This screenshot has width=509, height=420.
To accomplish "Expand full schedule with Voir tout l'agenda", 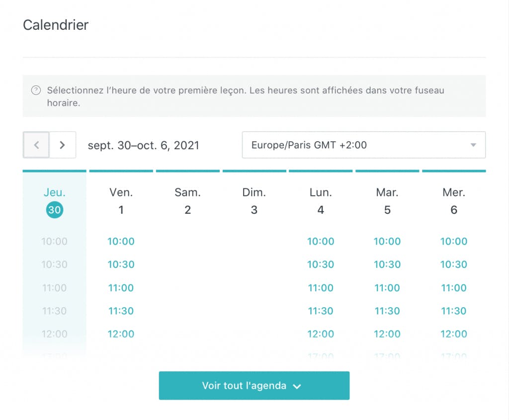I will 254,386.
